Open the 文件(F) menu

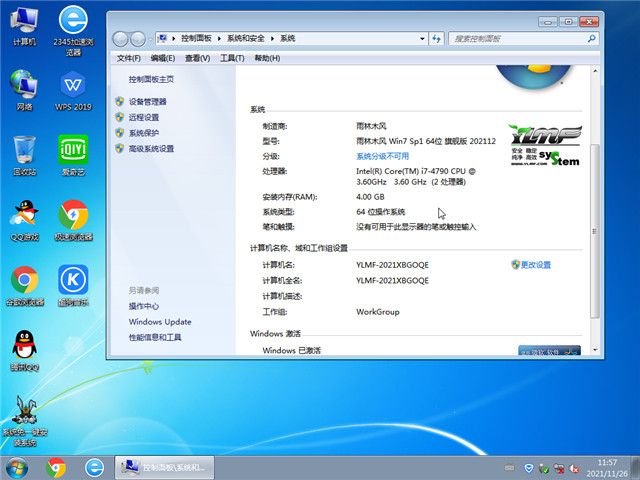tap(129, 58)
